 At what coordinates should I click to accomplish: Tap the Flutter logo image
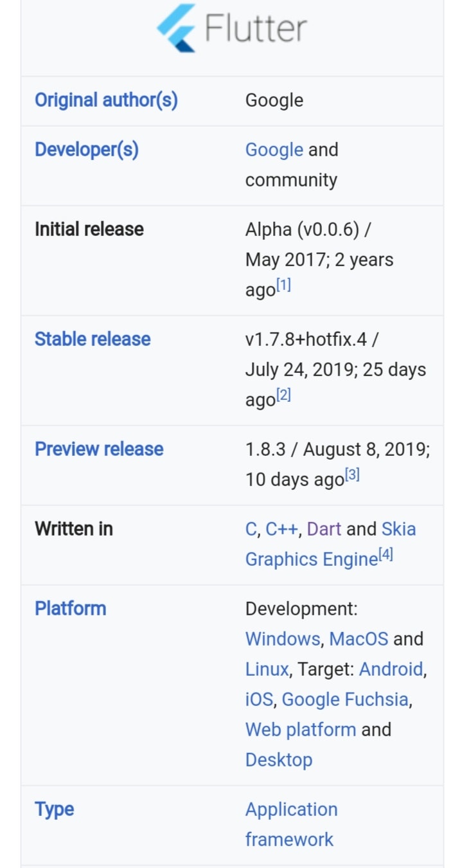[x=232, y=28]
